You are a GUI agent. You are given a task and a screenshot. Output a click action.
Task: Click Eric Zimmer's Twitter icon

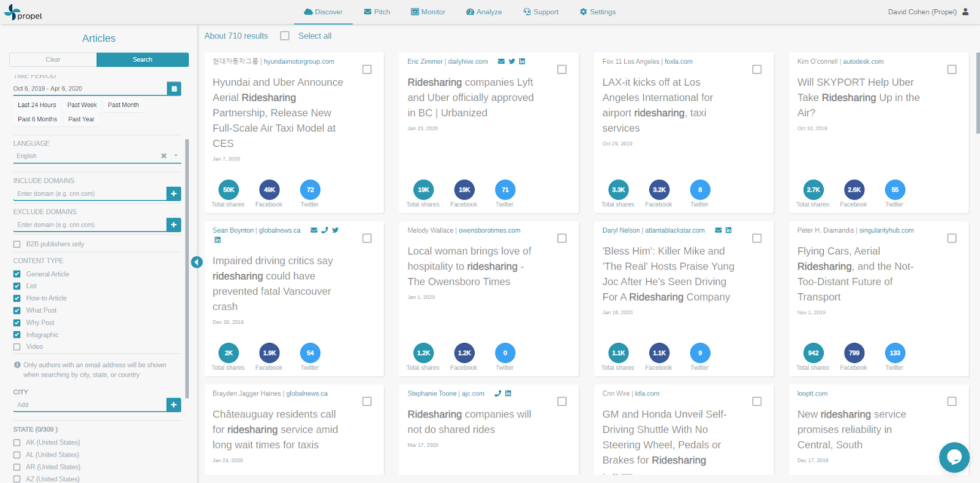pos(512,61)
